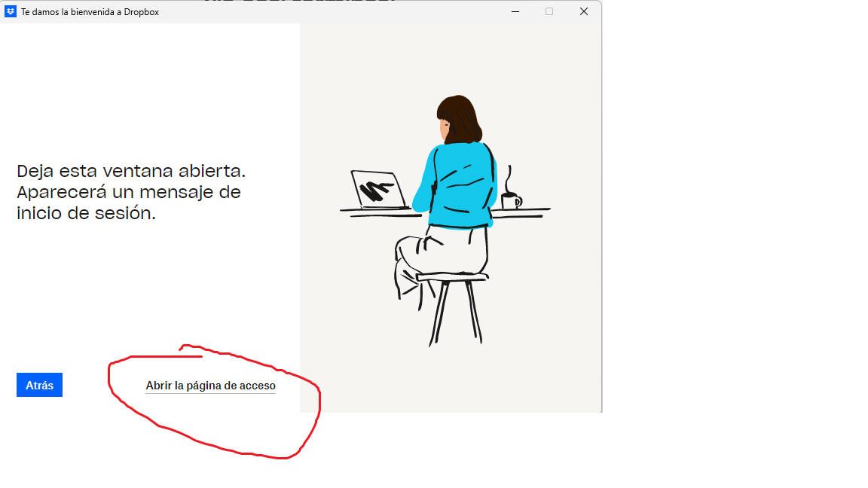
Task: Click the Dropbox logo in title bar
Action: pyautogui.click(x=11, y=11)
